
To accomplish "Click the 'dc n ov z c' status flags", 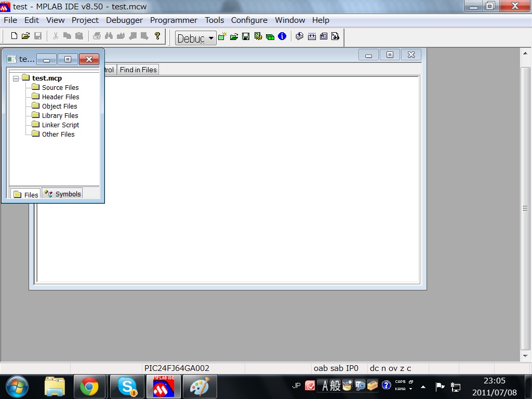I will [390, 368].
